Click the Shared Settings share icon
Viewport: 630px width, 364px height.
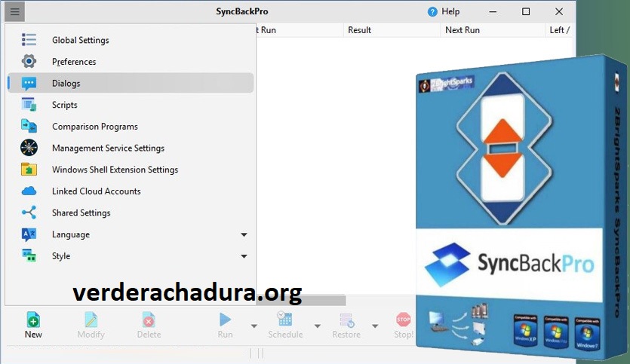(29, 213)
